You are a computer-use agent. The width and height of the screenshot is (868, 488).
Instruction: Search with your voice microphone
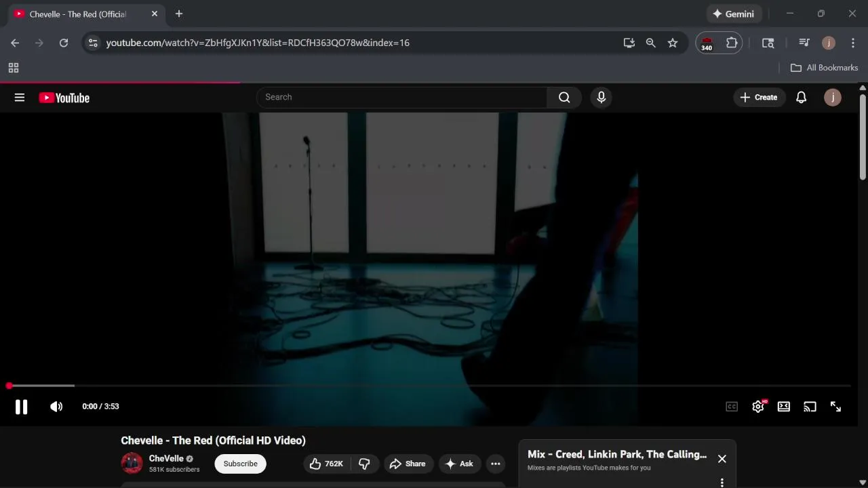point(601,97)
